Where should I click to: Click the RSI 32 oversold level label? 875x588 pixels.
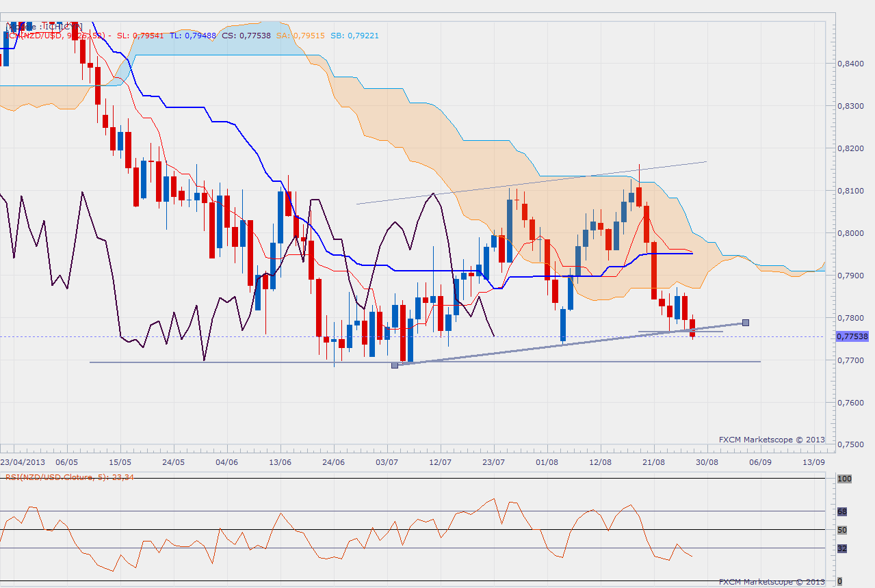click(842, 548)
